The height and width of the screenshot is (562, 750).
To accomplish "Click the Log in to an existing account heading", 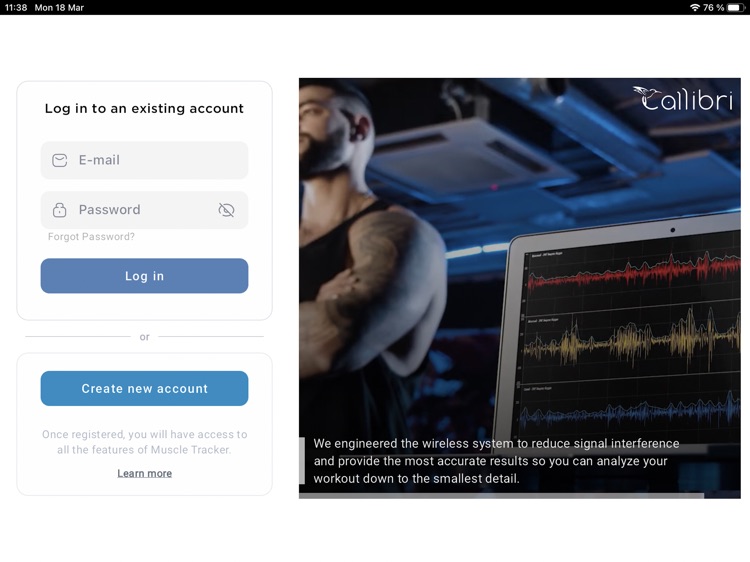I will (144, 109).
